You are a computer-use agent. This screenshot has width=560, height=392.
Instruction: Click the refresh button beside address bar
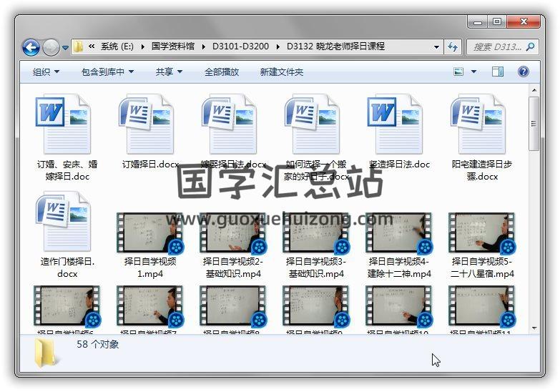click(x=453, y=47)
